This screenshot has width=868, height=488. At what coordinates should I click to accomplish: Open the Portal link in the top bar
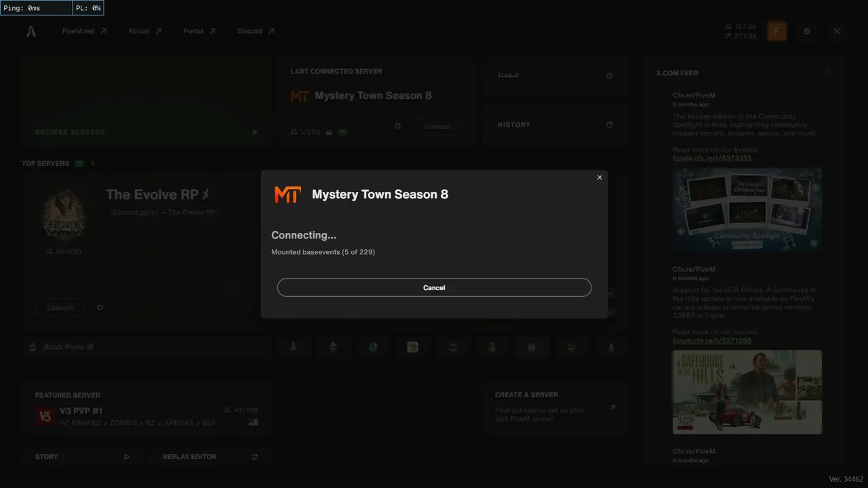pyautogui.click(x=199, y=31)
